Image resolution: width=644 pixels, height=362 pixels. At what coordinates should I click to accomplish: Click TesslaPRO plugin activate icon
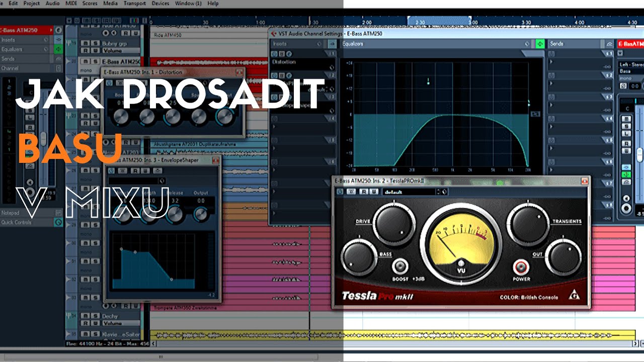point(341,192)
